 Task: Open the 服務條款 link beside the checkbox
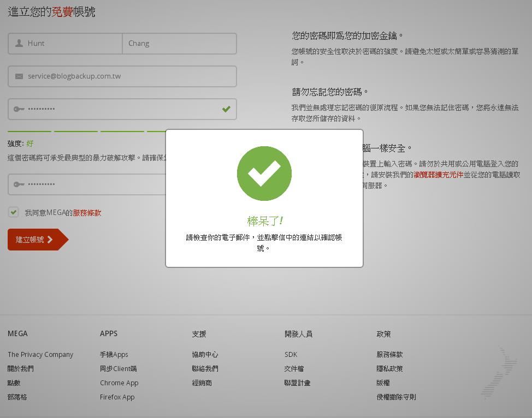click(x=87, y=213)
